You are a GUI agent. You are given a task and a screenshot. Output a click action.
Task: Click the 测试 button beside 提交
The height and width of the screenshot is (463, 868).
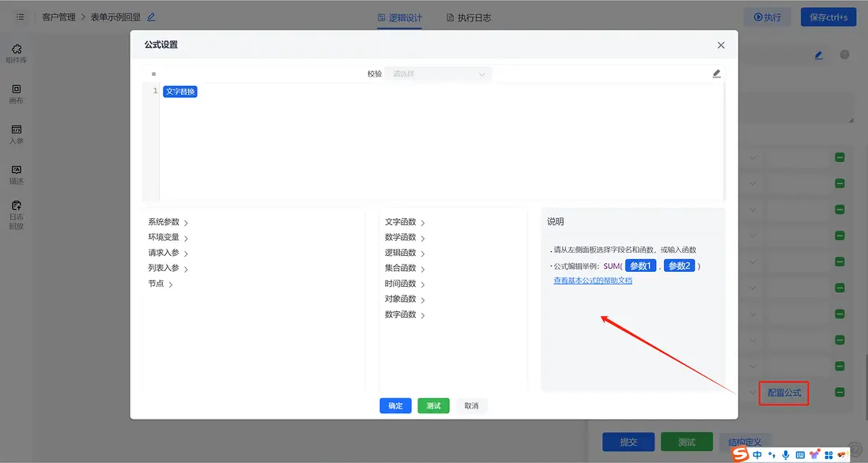click(686, 442)
